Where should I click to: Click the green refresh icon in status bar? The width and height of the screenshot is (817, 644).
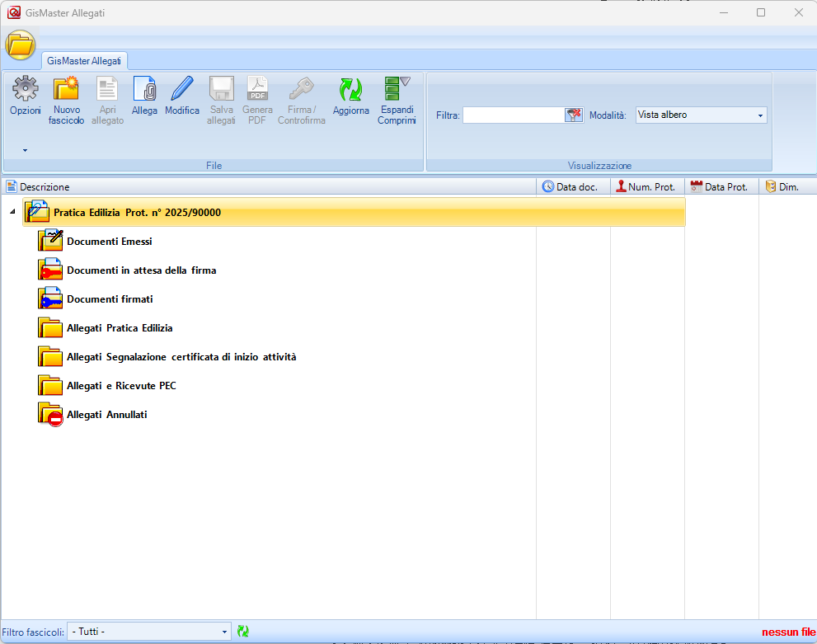[243, 632]
